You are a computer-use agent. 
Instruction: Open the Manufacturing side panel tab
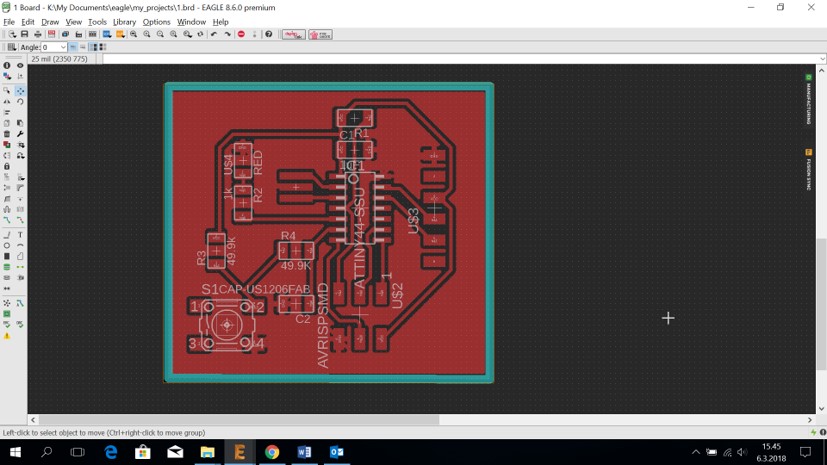click(809, 99)
